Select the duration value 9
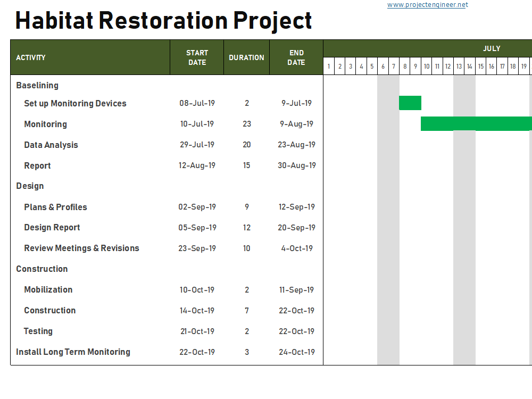This screenshot has height=399, width=532. click(247, 206)
